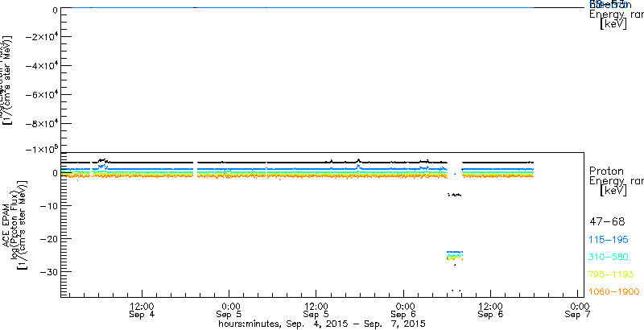Click the -1×10^5 tick label on upper axis
The image size is (644, 330).
click(x=41, y=149)
